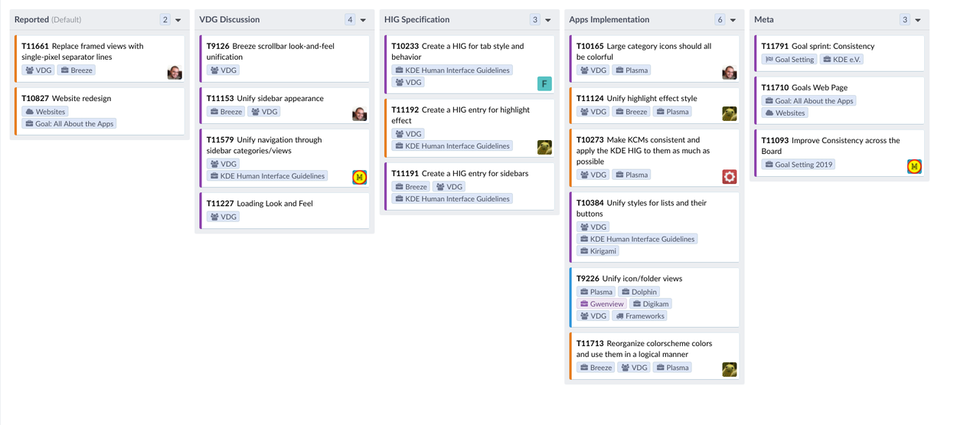
Task: Open task T10384 Unify styles for lists
Action: (x=642, y=208)
